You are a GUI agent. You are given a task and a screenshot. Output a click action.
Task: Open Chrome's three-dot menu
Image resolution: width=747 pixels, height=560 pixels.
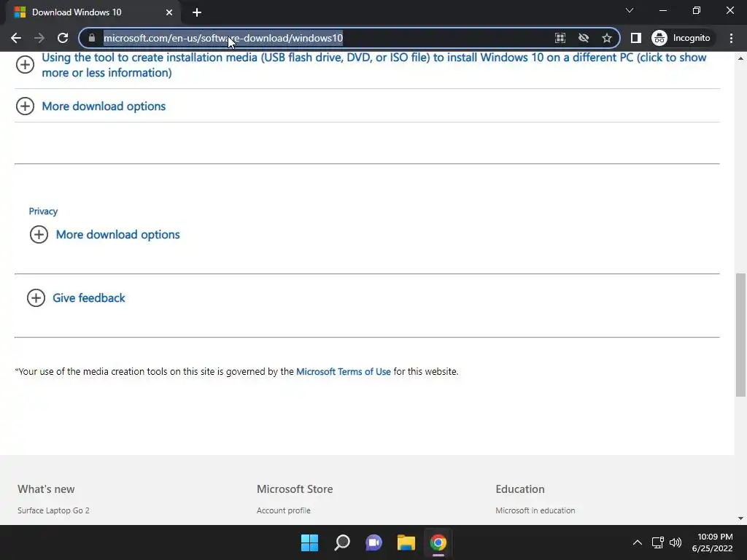coord(731,38)
